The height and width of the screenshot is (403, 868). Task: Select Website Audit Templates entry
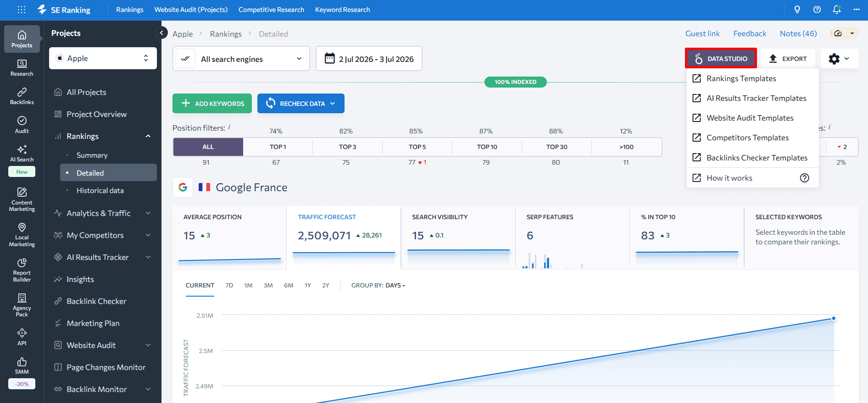(752, 118)
